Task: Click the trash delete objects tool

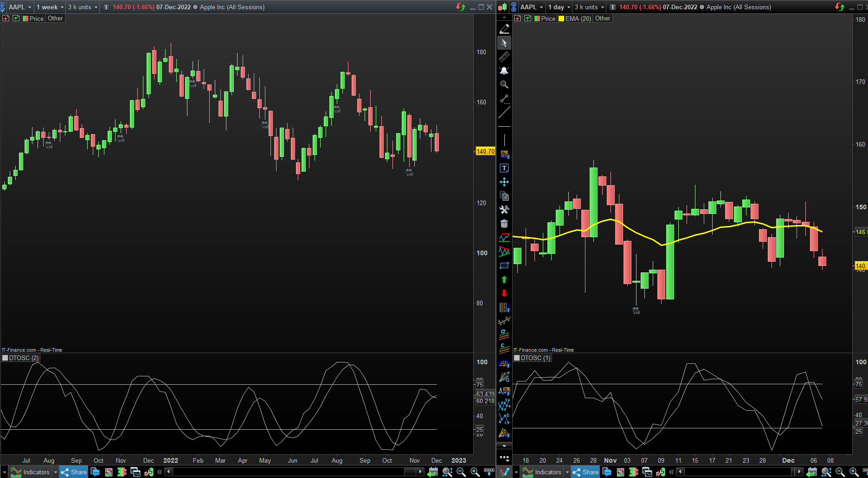Action: (504, 224)
